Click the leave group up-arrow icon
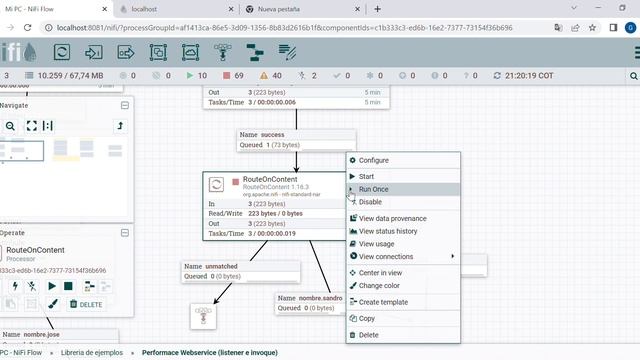This screenshot has height=360, width=640. 120,126
